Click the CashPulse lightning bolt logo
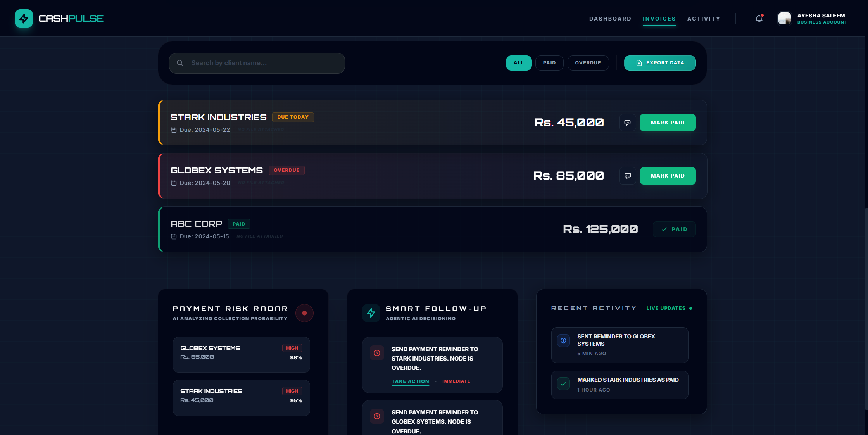 pyautogui.click(x=24, y=19)
